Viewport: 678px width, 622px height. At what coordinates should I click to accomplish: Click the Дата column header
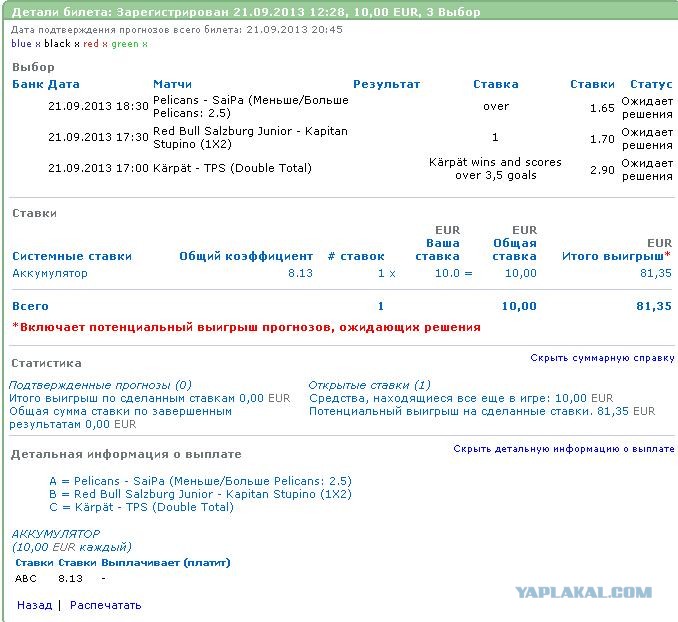64,84
